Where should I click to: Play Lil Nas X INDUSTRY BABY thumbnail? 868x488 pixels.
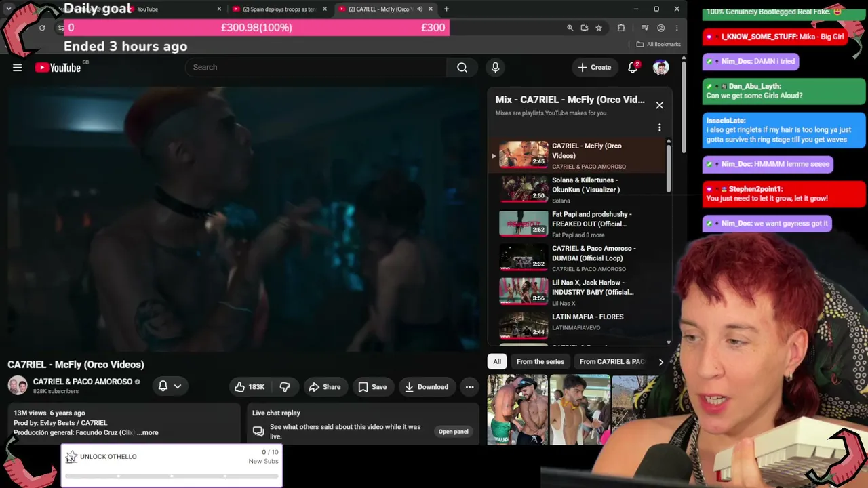point(524,291)
